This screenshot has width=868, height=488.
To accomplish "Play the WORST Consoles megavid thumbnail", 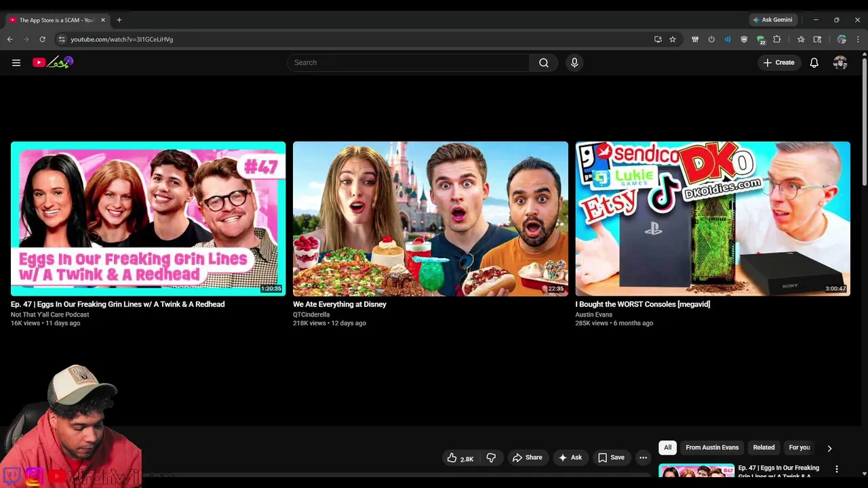I will point(713,219).
